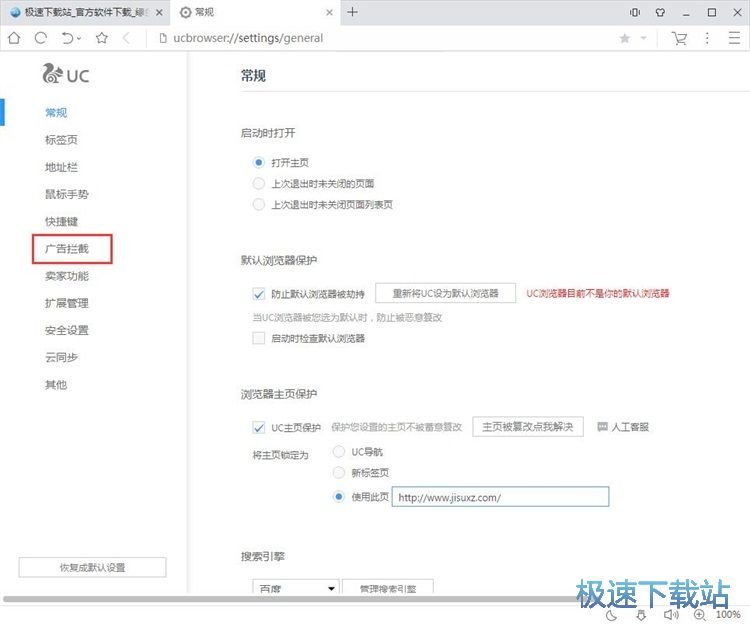Screen dimensions: 750x624
Task: Open the back-arrow history dropdown
Action: [79, 38]
